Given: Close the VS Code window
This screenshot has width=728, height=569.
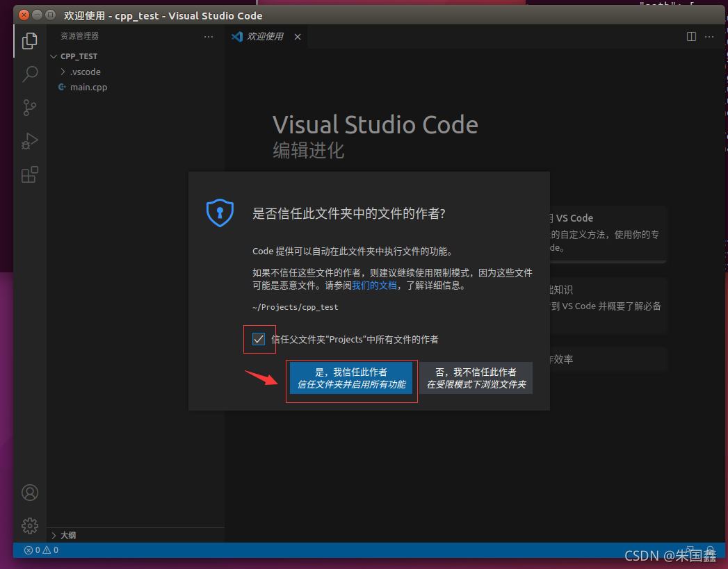Looking at the screenshot, I should click(24, 15).
